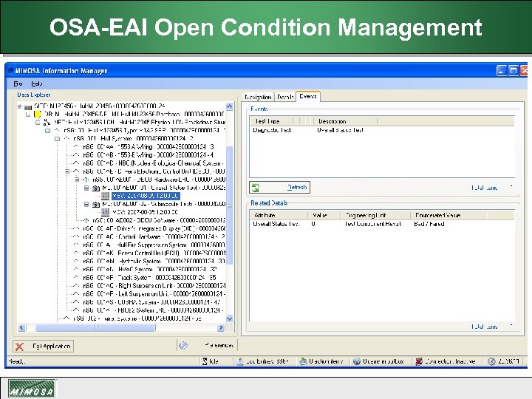Select the Hydraulic System tree row
Screen dimensions: 532x399
click(154, 262)
